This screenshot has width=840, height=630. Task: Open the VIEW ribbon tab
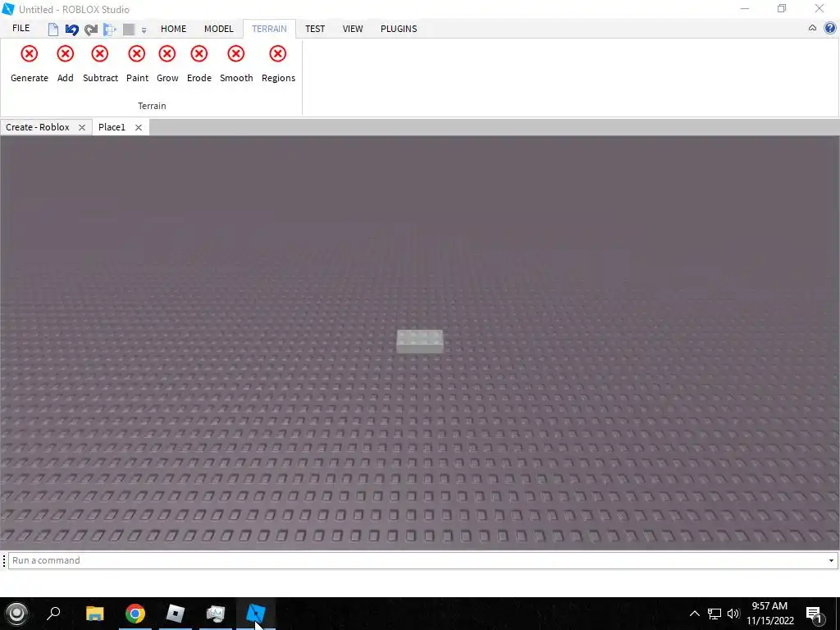coord(353,29)
